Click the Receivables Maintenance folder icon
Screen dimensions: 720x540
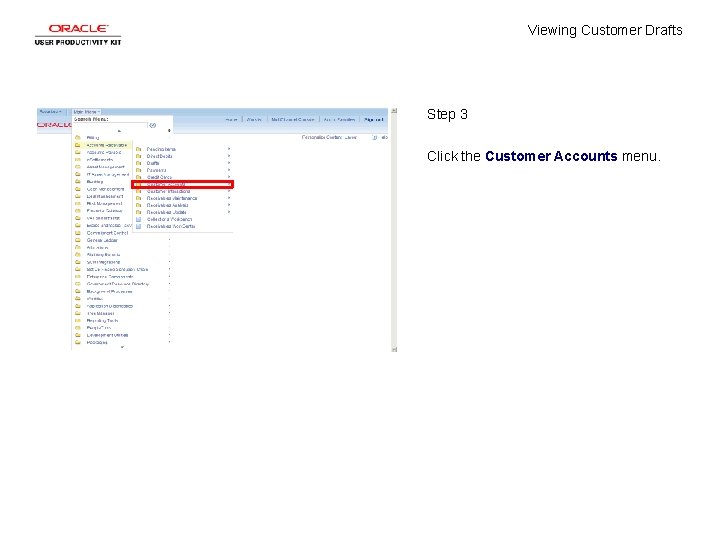pyautogui.click(x=139, y=198)
